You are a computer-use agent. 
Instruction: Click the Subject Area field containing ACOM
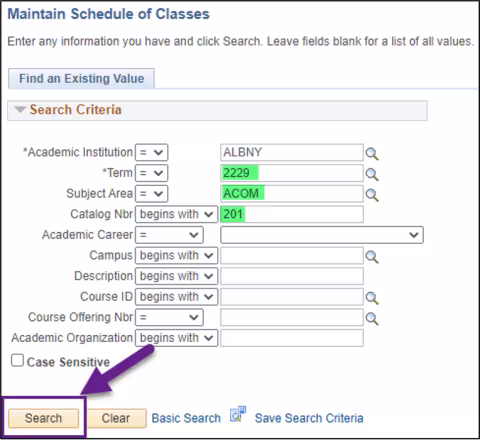292,194
